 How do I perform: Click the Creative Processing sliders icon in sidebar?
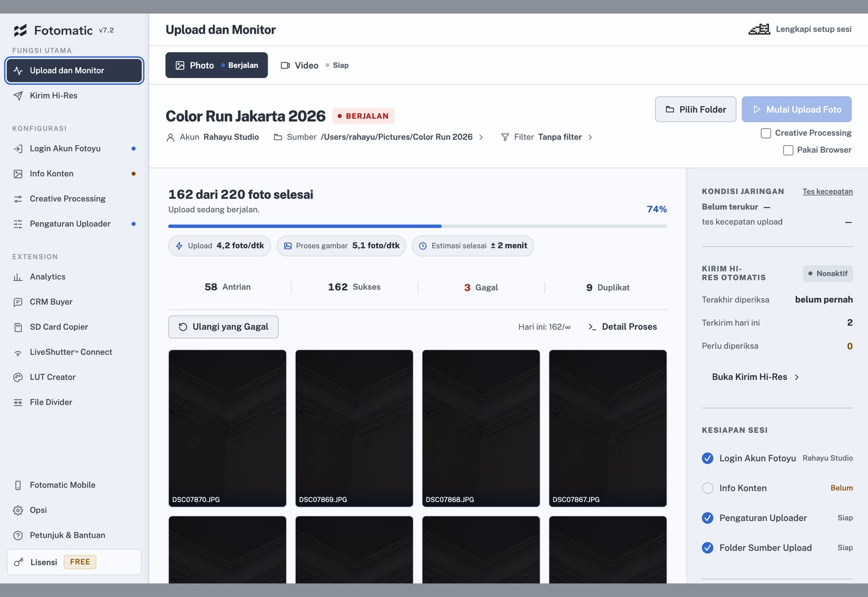pyautogui.click(x=18, y=199)
